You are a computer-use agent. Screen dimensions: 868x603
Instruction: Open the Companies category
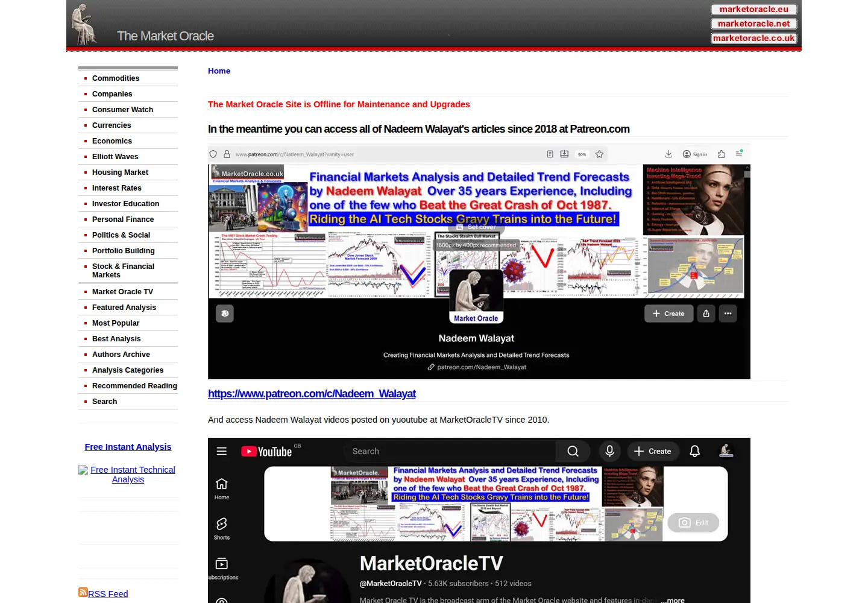coord(112,94)
